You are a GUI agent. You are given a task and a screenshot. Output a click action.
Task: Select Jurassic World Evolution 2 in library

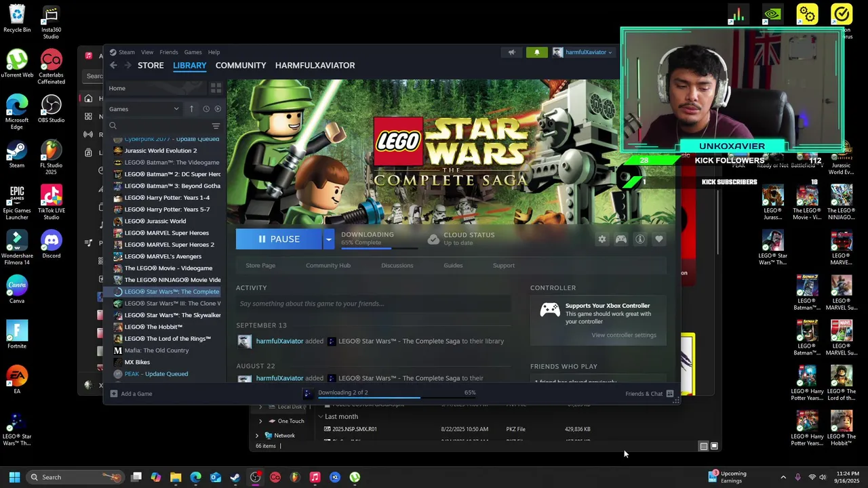pos(161,150)
